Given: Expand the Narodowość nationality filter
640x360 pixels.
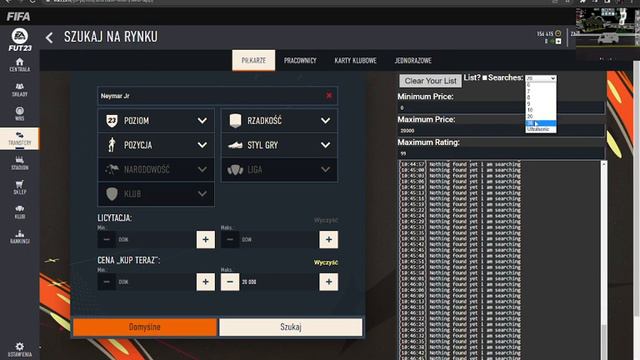Looking at the screenshot, I should click(156, 169).
